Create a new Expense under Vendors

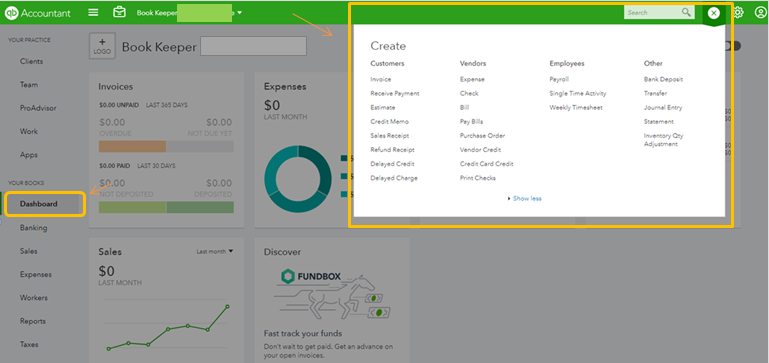point(472,79)
